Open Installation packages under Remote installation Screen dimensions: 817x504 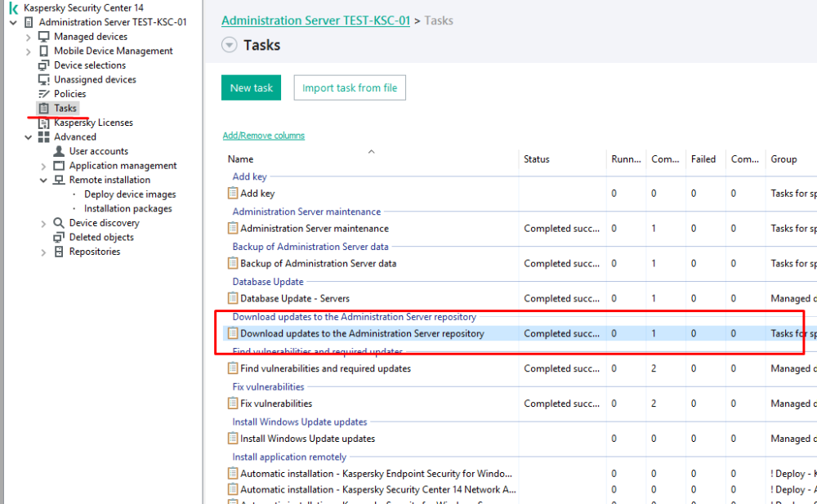[128, 208]
